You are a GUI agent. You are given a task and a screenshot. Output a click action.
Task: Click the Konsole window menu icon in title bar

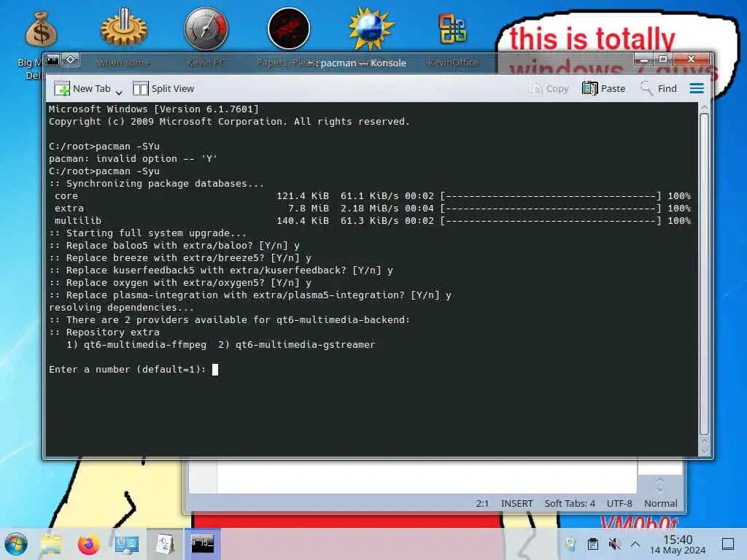click(x=53, y=60)
